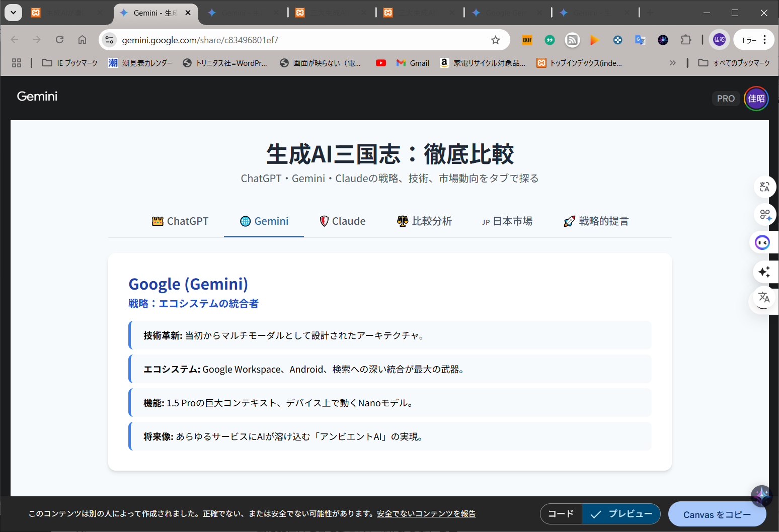Open the browser extensions puzzle icon
The image size is (779, 532).
point(686,40)
